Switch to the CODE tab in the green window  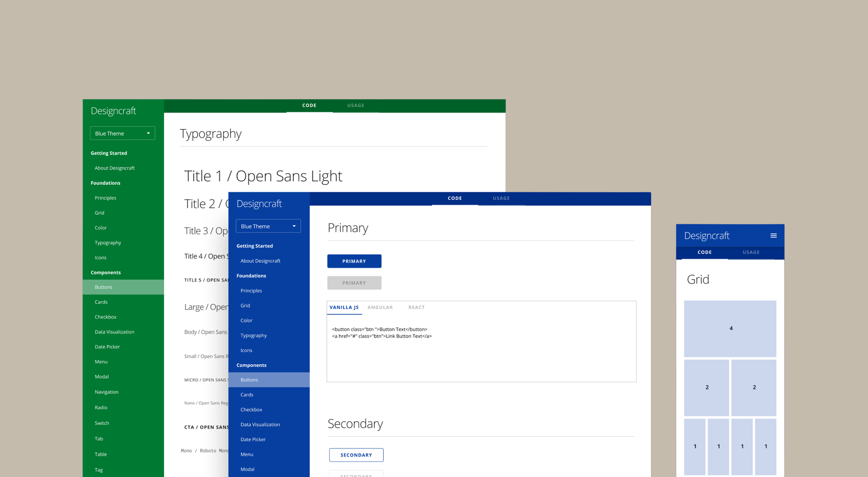[309, 105]
